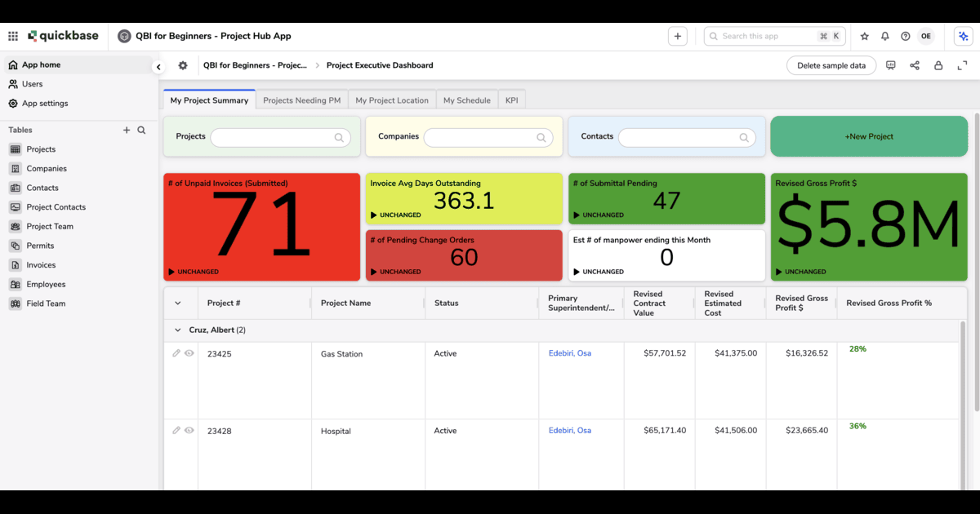Open the OE user avatar menu
Image resolution: width=980 pixels, height=514 pixels.
(x=925, y=36)
